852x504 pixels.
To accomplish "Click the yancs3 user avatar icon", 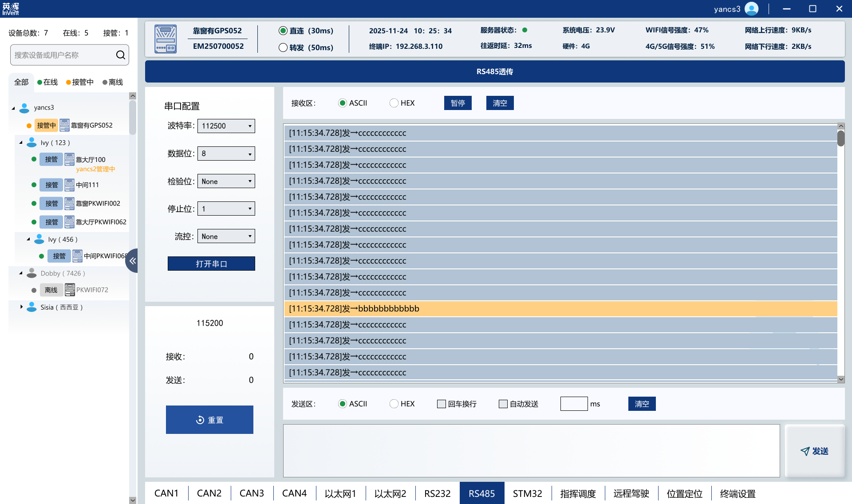I will [751, 9].
